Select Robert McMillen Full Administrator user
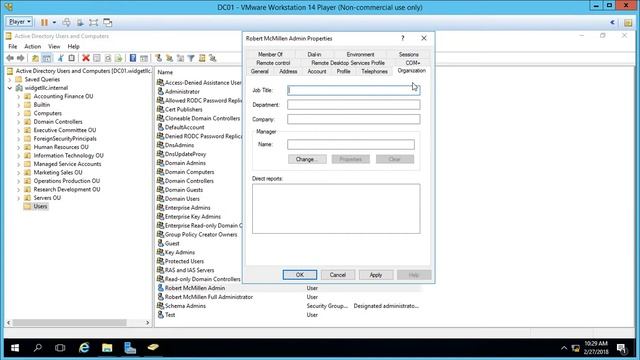This screenshot has height=360, width=640. pyautogui.click(x=209, y=297)
